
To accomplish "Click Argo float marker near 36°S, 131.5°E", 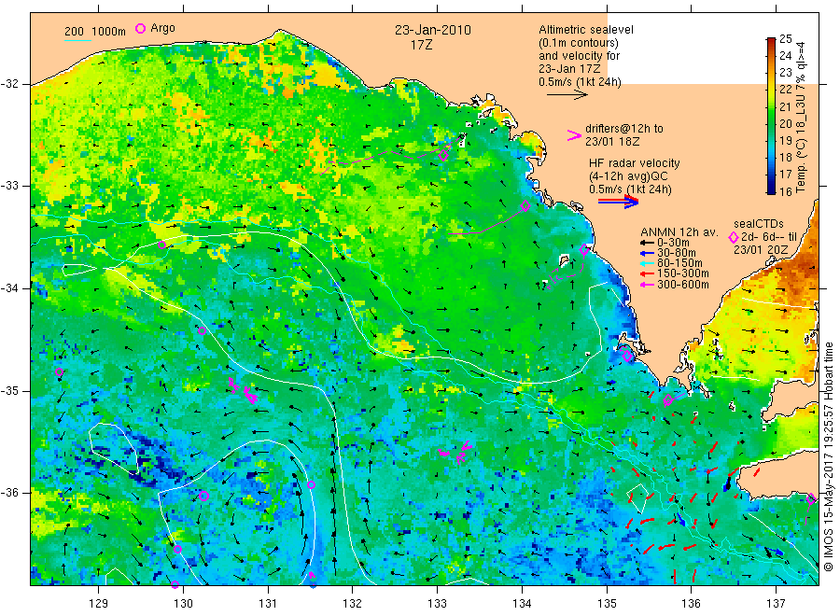I will (x=311, y=484).
